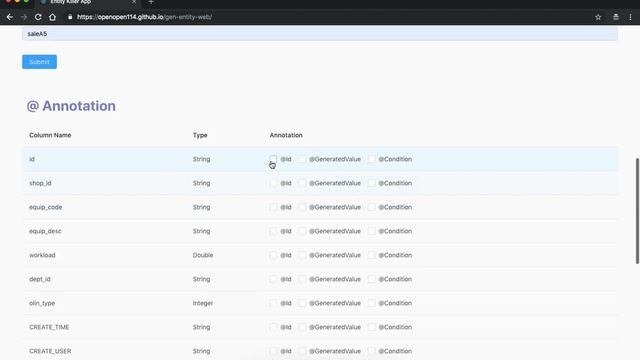Screen dimensions: 640x360
Task: Select the CREATE_TIME column name cell
Action: point(49,327)
